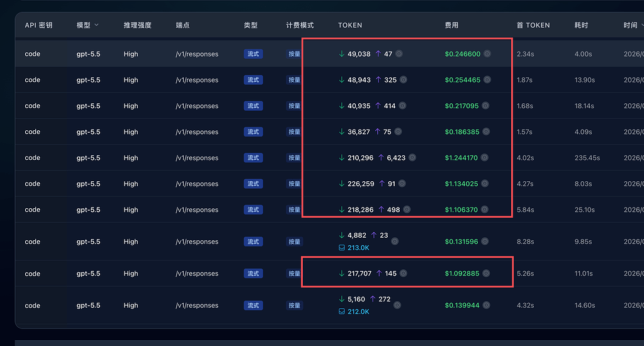Show cost details icon next to $0.246600

[487, 53]
